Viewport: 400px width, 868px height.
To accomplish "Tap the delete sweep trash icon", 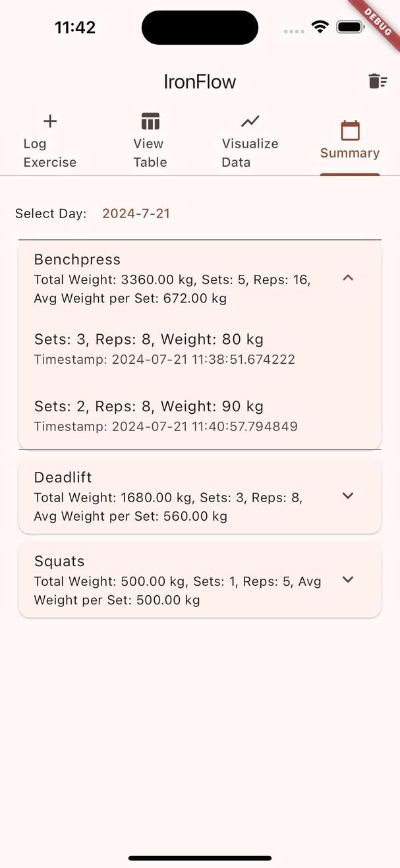I will pos(378,81).
